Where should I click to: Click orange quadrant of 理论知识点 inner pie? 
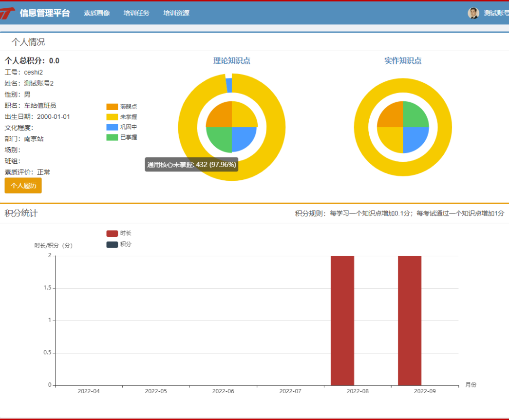pos(220,116)
